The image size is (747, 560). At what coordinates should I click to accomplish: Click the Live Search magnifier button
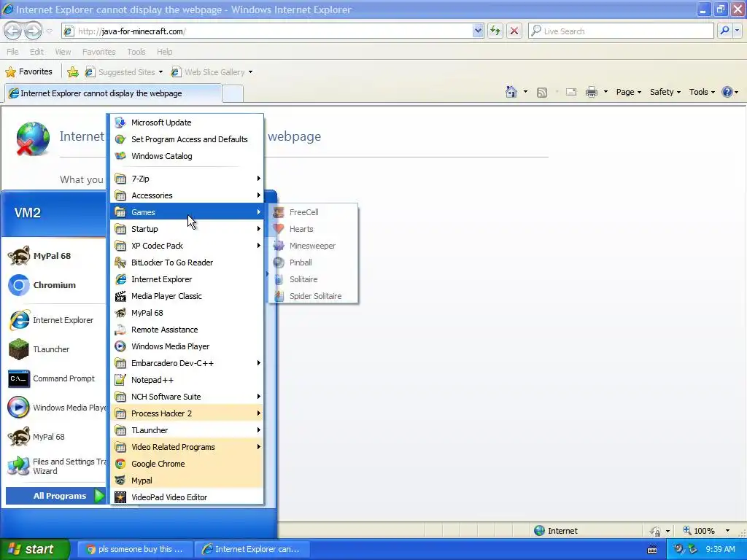pyautogui.click(x=724, y=31)
